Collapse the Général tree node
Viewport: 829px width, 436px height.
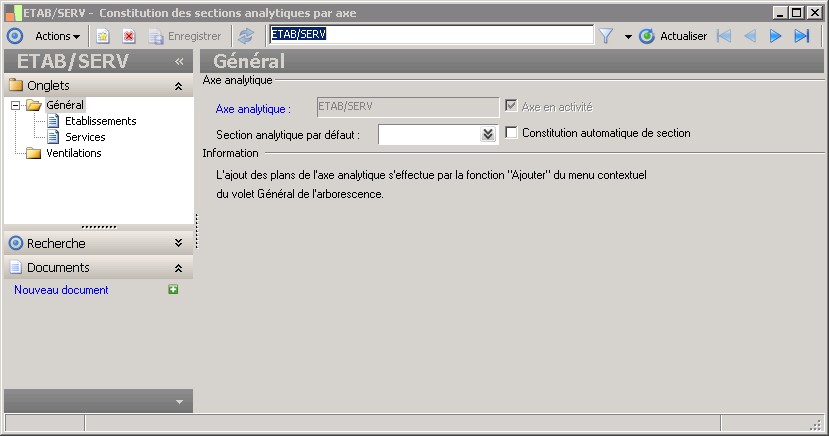click(x=15, y=106)
